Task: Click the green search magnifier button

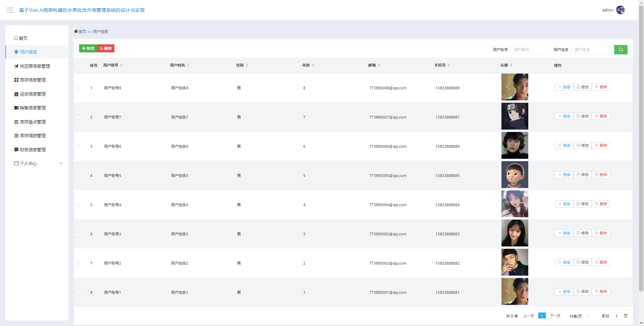Action: tap(621, 50)
